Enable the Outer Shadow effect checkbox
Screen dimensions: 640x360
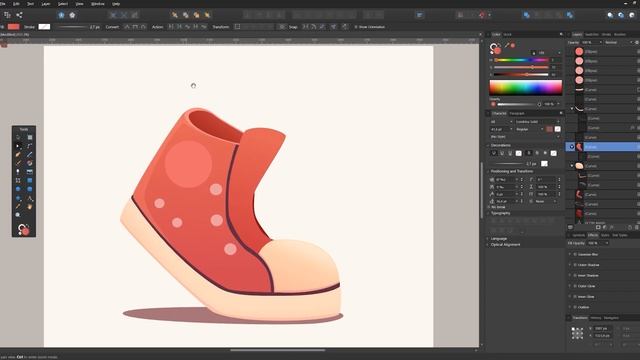pyautogui.click(x=575, y=265)
